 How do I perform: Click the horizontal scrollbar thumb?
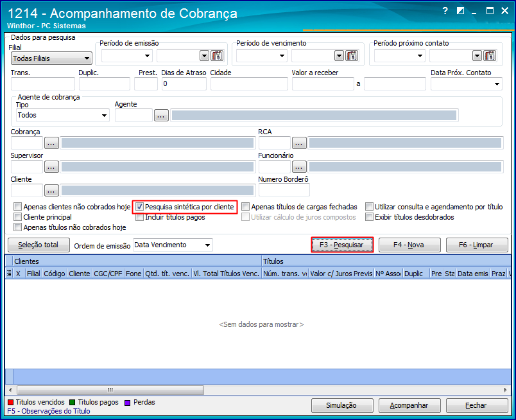(110, 390)
